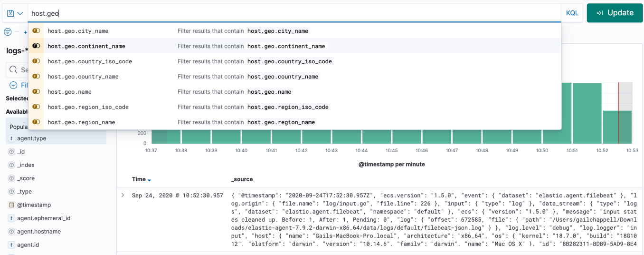Select the agent.ephemeral_id field
Screen dimensions: 644x255
pos(44,218)
